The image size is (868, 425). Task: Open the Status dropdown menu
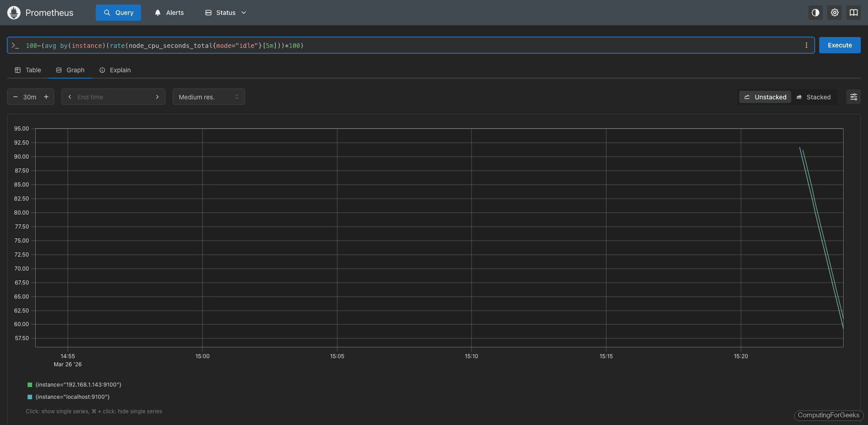tap(225, 13)
